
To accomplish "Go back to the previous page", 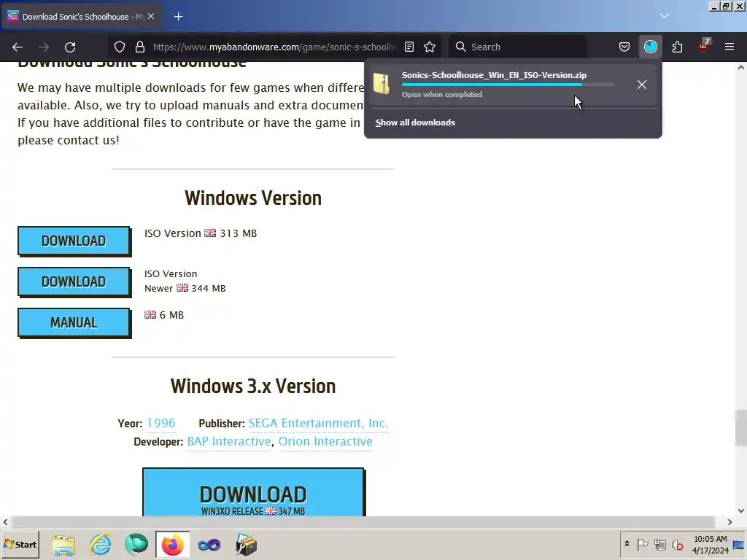I will coord(18,47).
